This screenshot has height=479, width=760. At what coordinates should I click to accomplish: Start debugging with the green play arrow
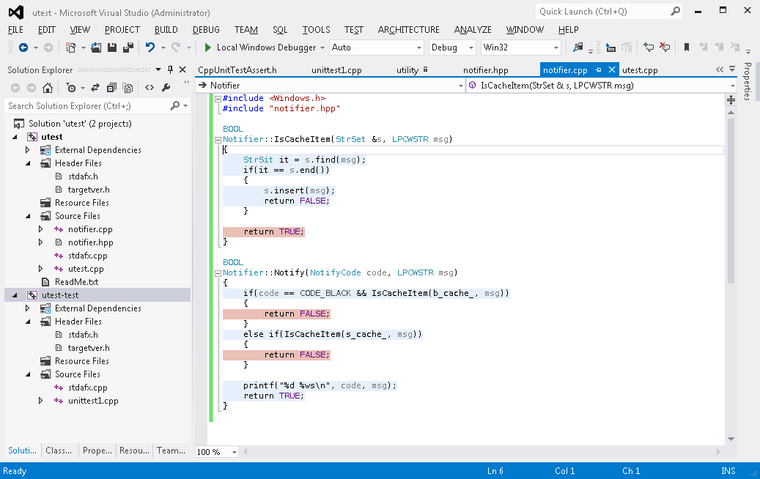click(x=208, y=47)
